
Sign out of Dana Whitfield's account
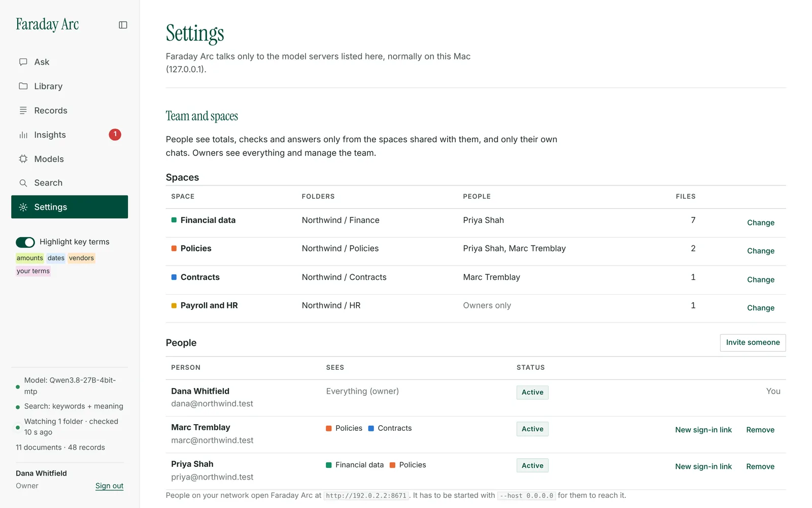[x=109, y=486]
